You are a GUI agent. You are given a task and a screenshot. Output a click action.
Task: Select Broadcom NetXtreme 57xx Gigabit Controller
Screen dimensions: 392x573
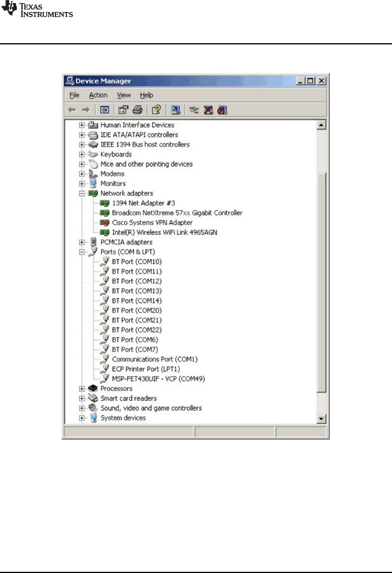177,213
